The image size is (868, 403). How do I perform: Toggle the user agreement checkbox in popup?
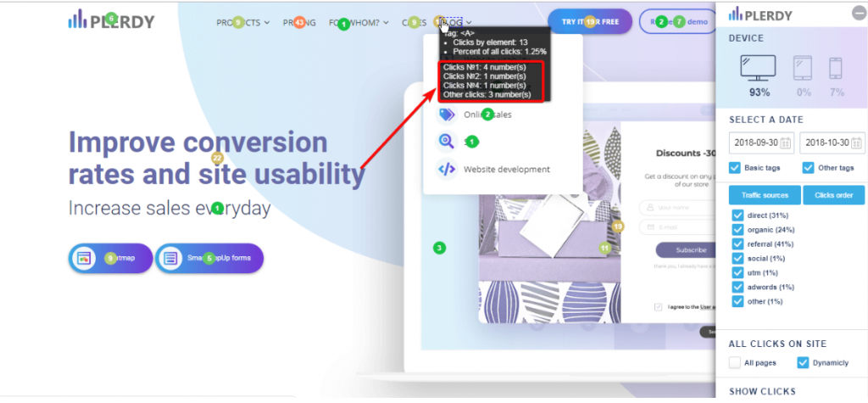click(658, 306)
